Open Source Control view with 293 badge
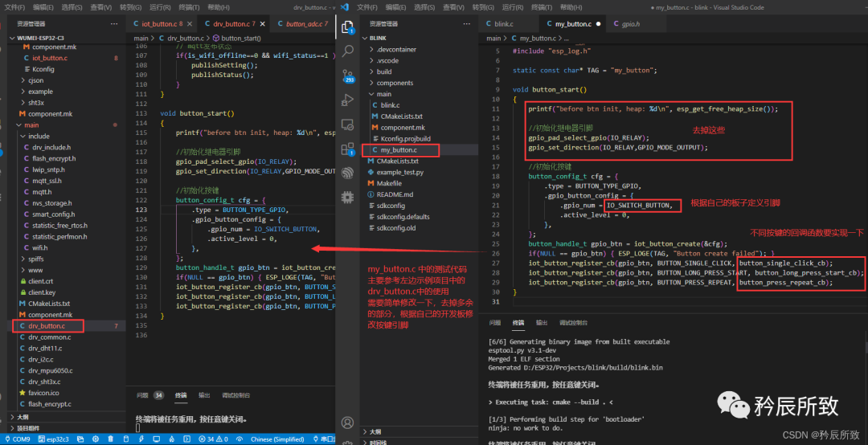 (348, 76)
